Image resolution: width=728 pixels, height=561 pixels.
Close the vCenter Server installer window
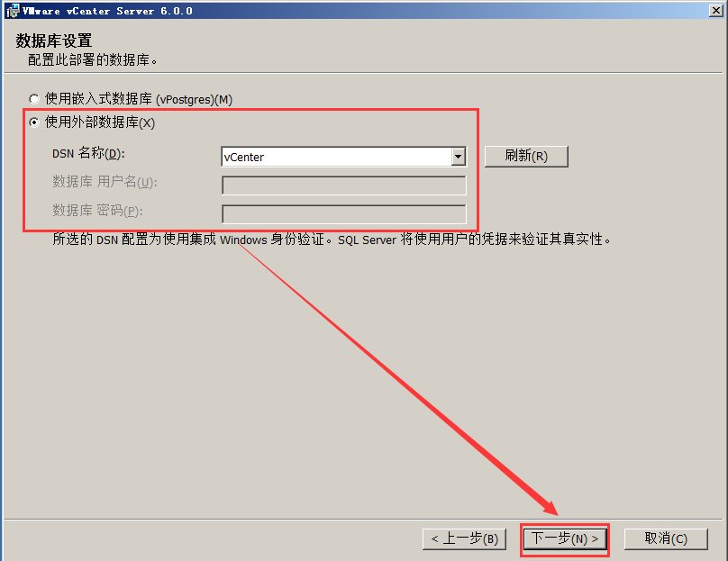(716, 10)
